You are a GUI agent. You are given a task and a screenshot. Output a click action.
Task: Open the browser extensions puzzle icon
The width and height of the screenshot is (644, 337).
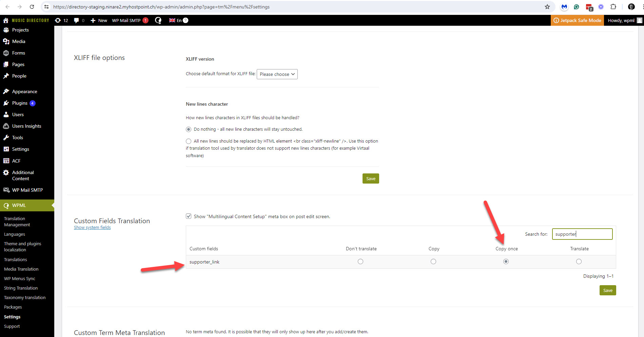click(613, 7)
